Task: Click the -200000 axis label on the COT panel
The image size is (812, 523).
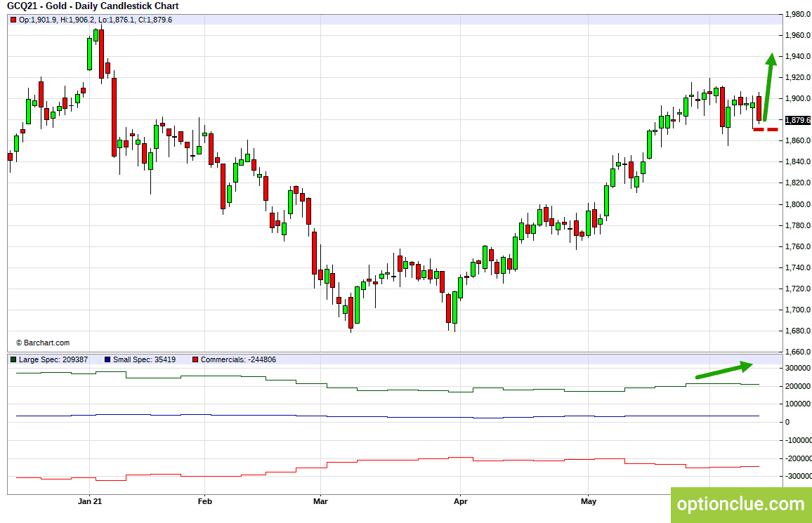Action: (x=798, y=458)
